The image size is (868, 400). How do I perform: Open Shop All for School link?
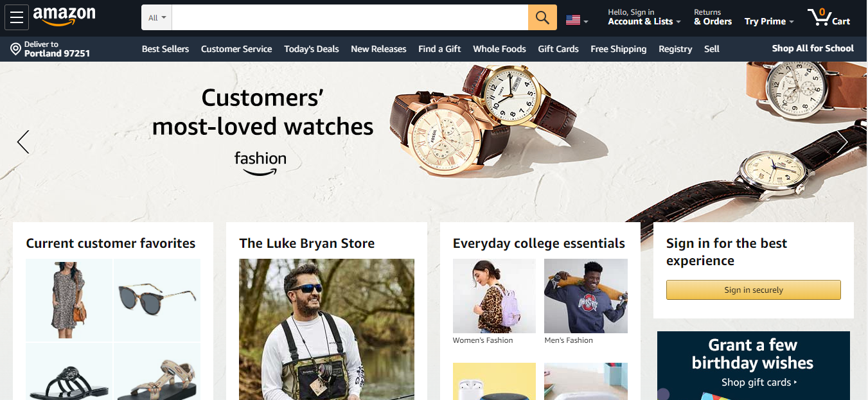[x=813, y=48]
